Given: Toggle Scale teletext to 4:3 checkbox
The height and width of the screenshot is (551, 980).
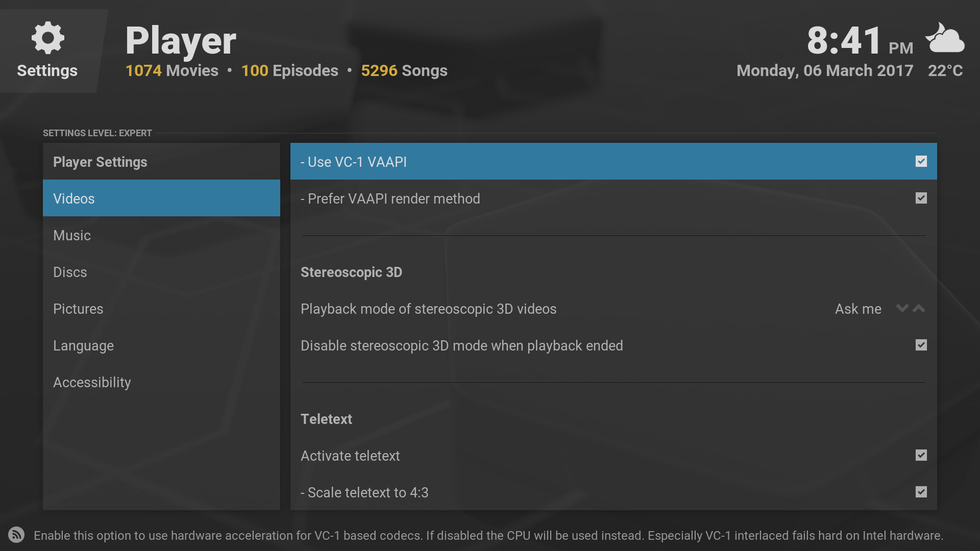Looking at the screenshot, I should [x=921, y=492].
